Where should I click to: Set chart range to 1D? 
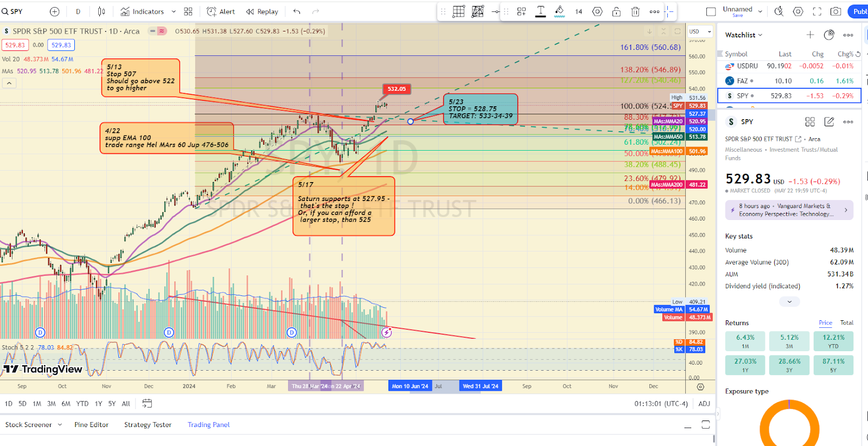(x=8, y=404)
